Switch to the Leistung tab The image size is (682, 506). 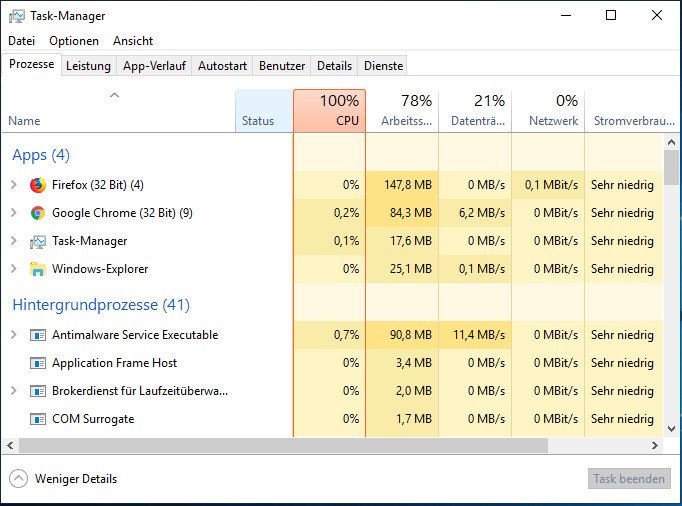pyautogui.click(x=88, y=66)
